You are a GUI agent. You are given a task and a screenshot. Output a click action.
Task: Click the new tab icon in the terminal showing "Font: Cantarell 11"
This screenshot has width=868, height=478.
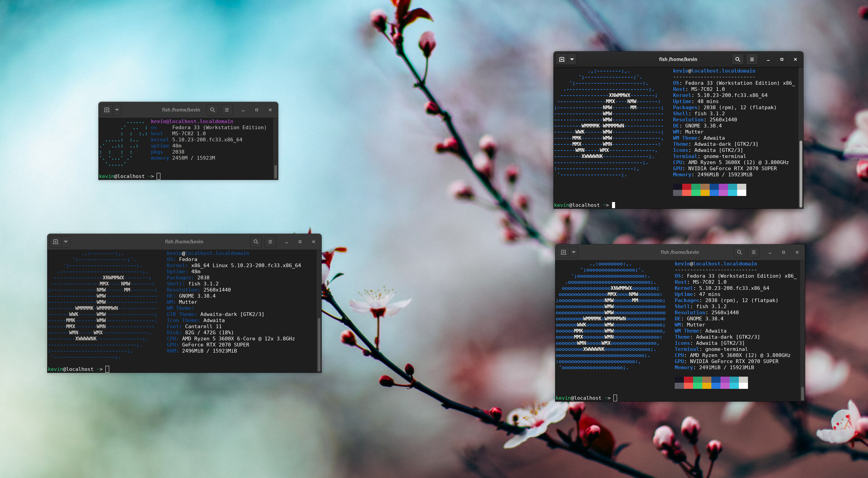(56, 242)
